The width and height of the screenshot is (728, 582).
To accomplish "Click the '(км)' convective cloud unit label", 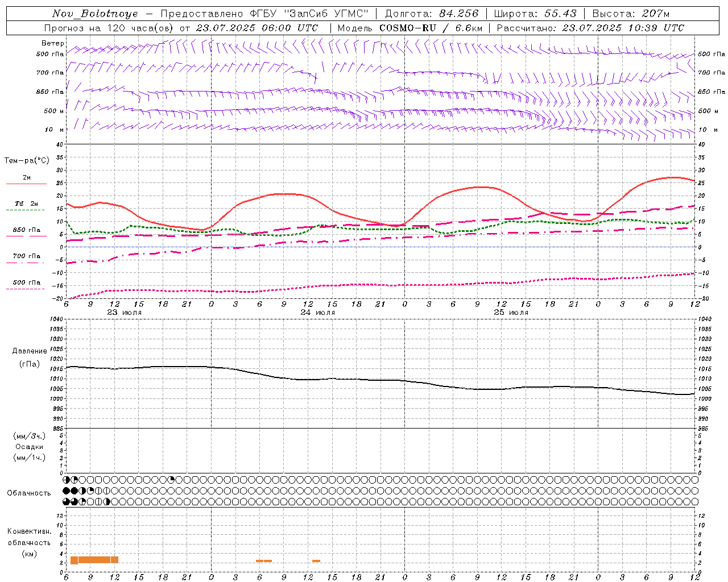I will (x=30, y=554).
